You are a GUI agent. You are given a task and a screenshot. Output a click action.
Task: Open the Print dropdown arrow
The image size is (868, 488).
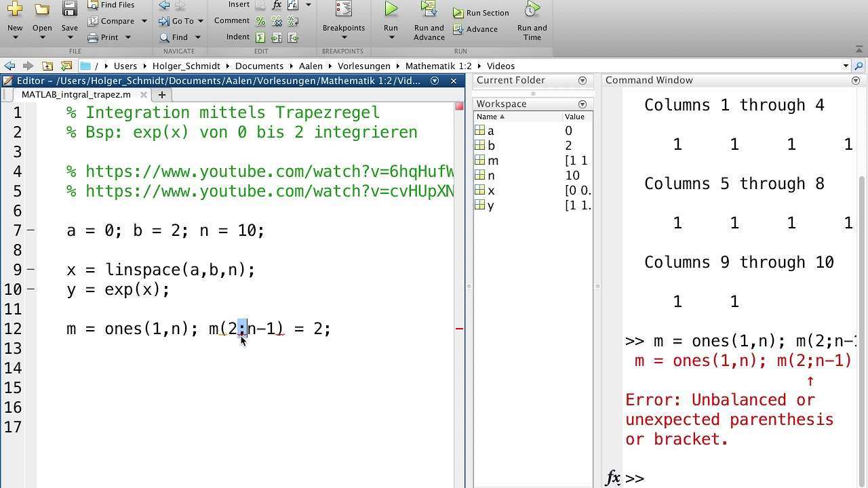(127, 37)
